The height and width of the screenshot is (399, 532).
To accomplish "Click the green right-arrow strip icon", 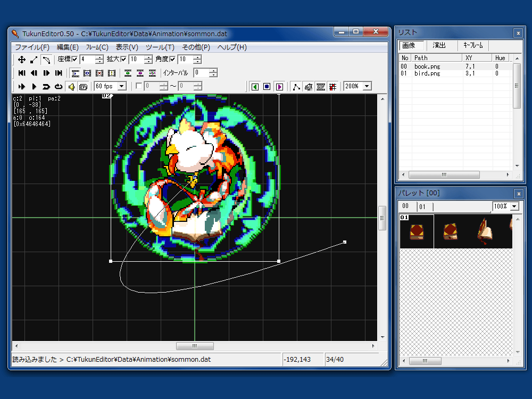I will [x=128, y=73].
